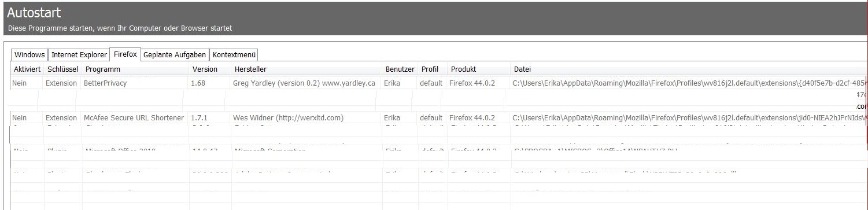The image size is (868, 210).
Task: Sort by the Aktiviert column header
Action: click(x=27, y=69)
